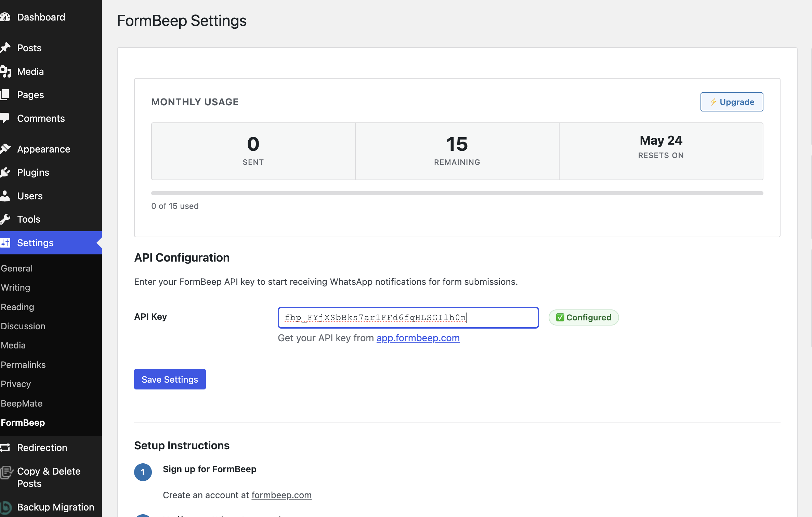This screenshot has height=517, width=812.
Task: Open Discussion settings submenu
Action: point(23,326)
